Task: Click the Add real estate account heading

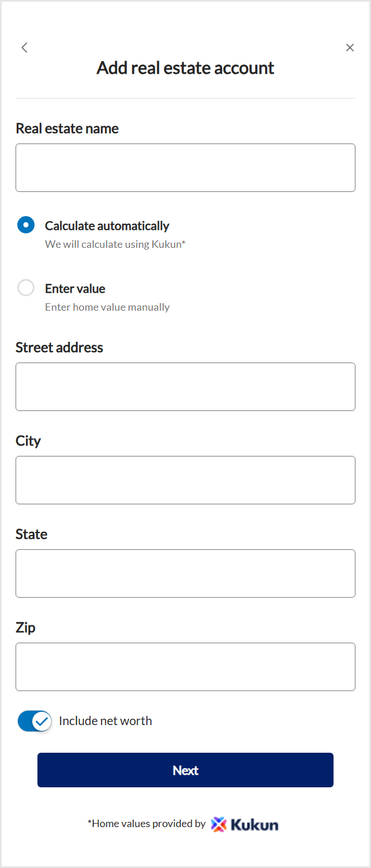Action: coord(185,68)
